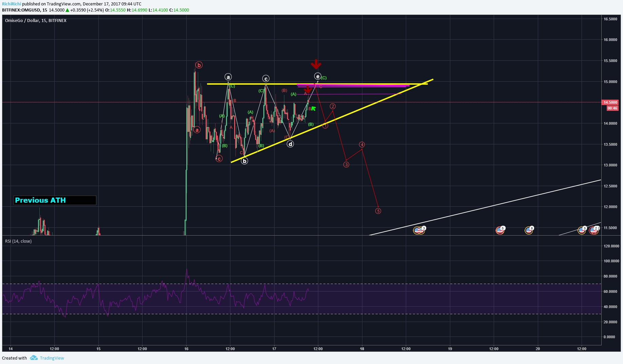
Task: Click the 12.0000 price axis label
Action: pos(610,207)
